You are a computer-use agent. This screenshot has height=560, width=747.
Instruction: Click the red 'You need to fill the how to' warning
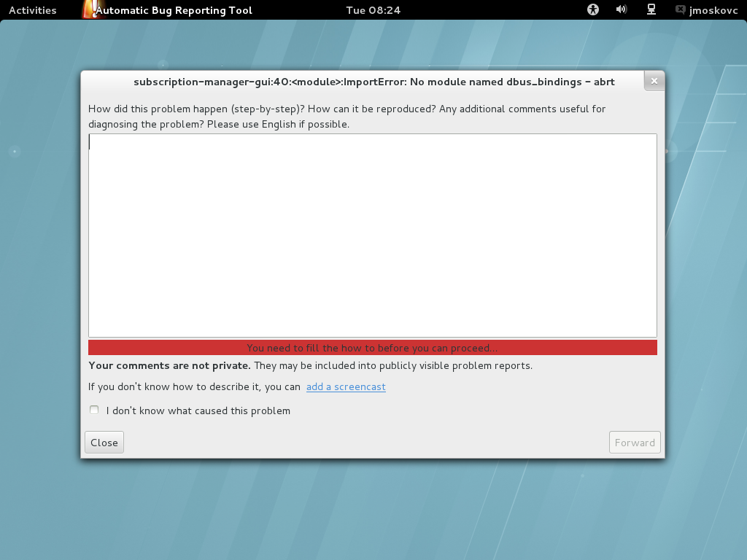pyautogui.click(x=373, y=348)
